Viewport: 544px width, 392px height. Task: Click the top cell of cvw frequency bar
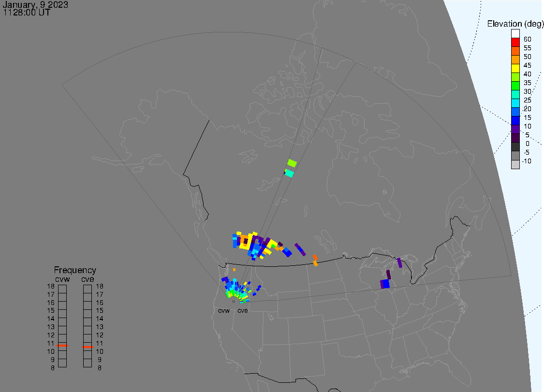coord(62,289)
